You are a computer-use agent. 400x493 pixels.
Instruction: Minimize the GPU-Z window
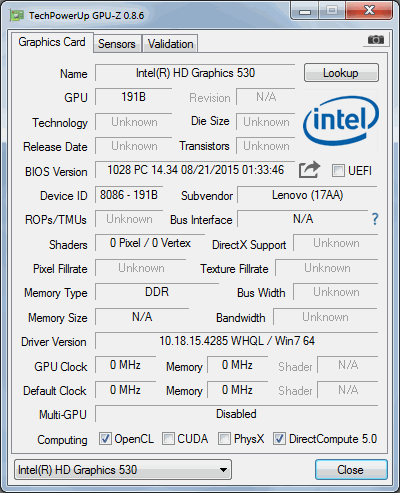(304, 11)
